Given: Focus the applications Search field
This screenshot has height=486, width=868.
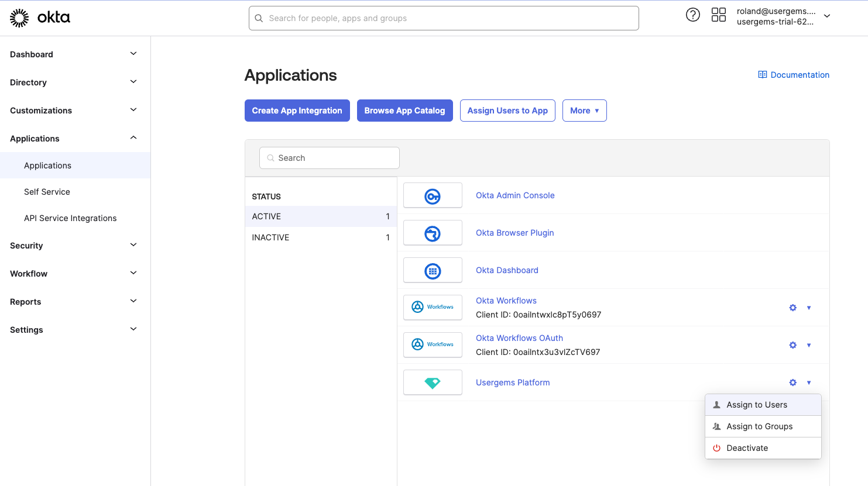Looking at the screenshot, I should pos(330,158).
